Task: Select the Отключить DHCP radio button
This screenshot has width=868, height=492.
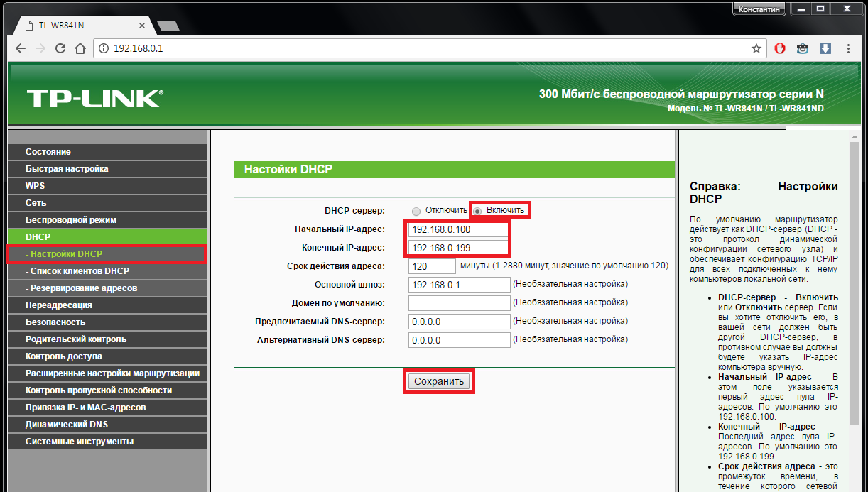Action: point(416,211)
